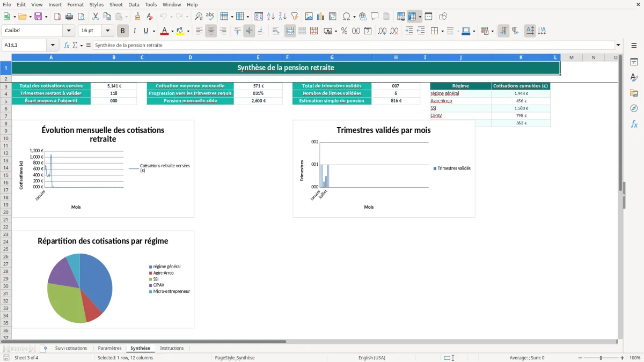
Task: Add a decimal place
Action: (383, 31)
